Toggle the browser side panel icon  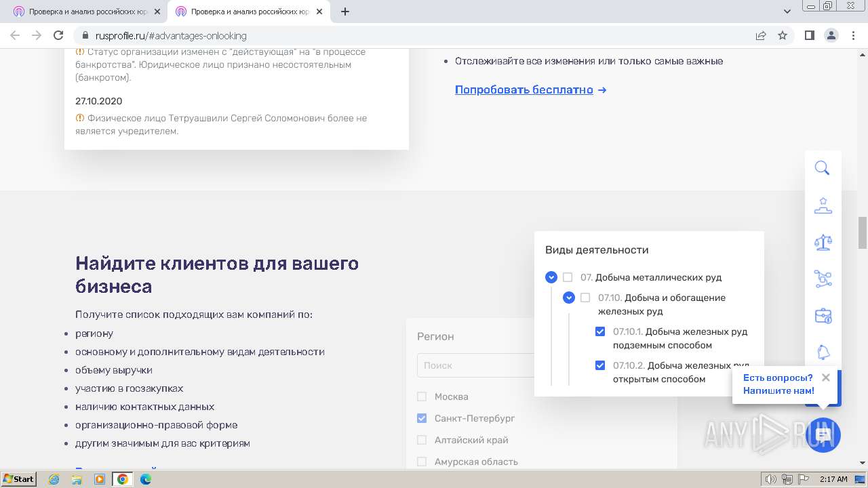pyautogui.click(x=809, y=35)
